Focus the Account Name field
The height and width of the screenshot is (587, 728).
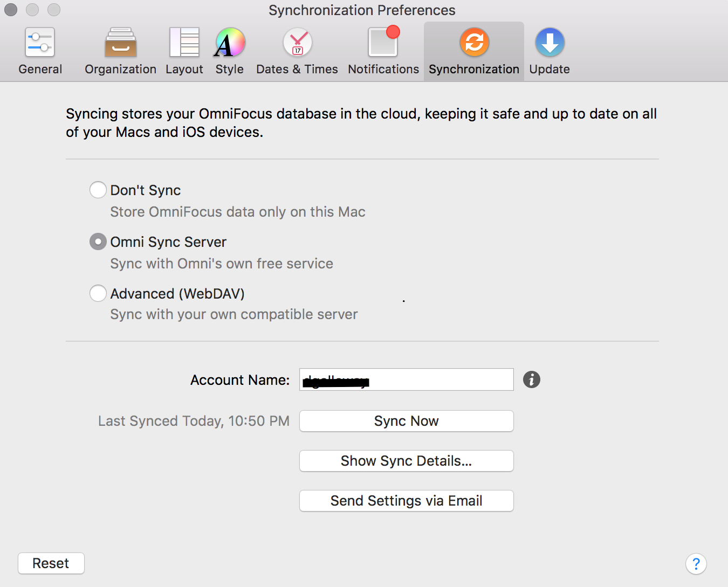407,379
